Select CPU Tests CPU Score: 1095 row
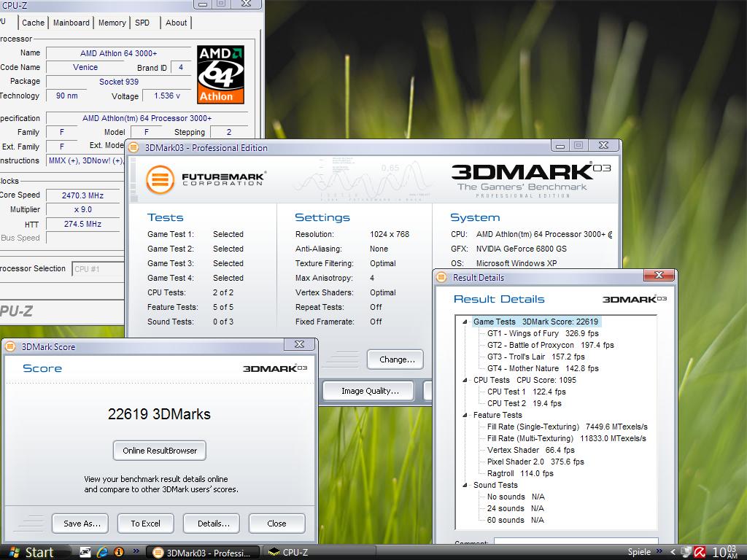The image size is (747, 560). click(525, 380)
